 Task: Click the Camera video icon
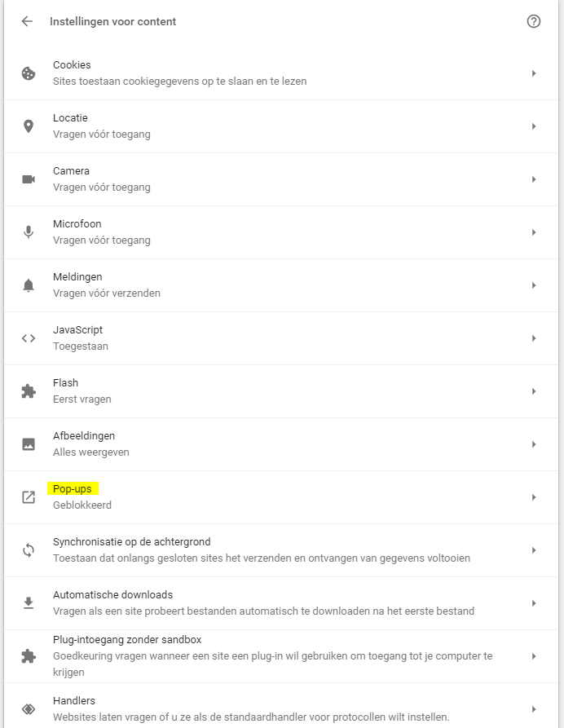[29, 179]
